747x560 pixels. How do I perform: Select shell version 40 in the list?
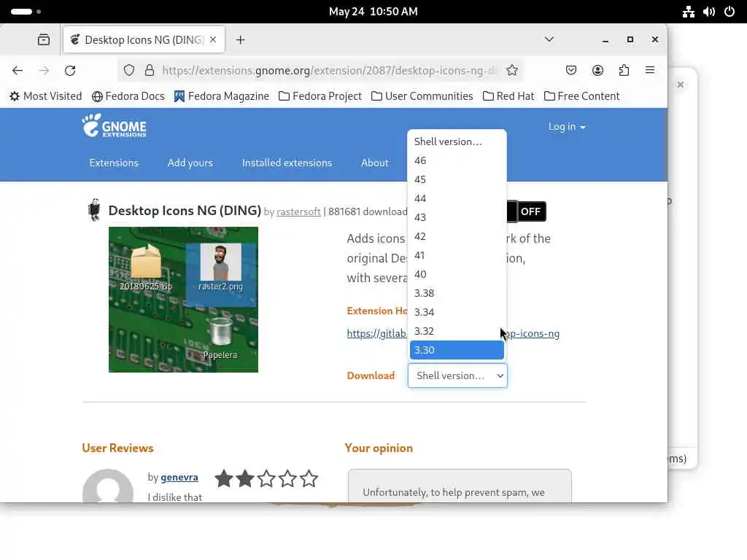coord(457,274)
